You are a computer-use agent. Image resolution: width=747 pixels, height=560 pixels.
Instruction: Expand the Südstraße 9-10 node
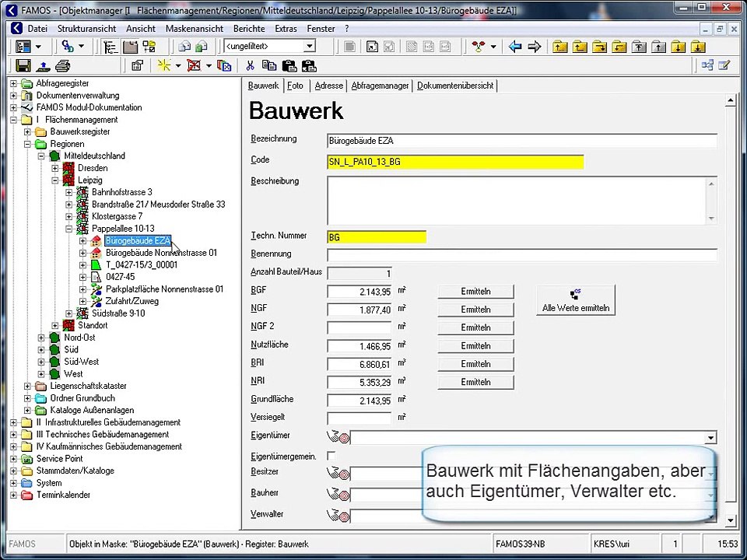pyautogui.click(x=69, y=313)
